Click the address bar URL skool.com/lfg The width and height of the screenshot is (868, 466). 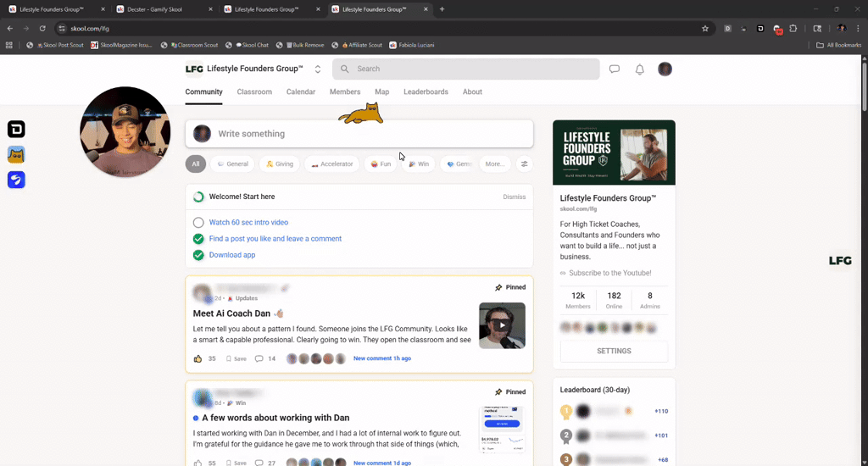[x=90, y=28]
